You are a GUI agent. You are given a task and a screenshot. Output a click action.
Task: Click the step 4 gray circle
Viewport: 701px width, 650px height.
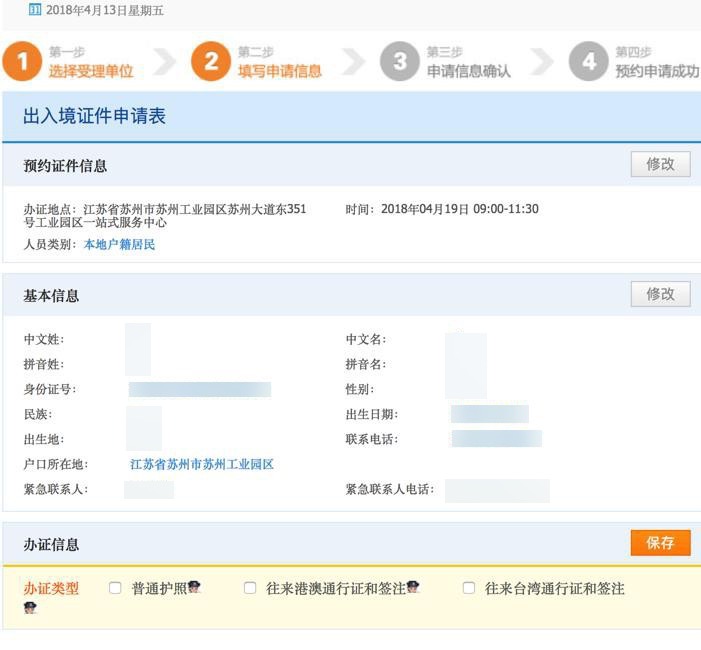pyautogui.click(x=588, y=61)
